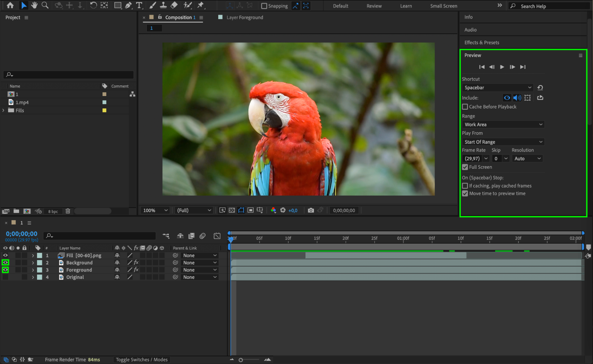Viewport: 593px width, 364px height.
Task: Enable Cache Before Playback checkbox
Action: [x=465, y=107]
